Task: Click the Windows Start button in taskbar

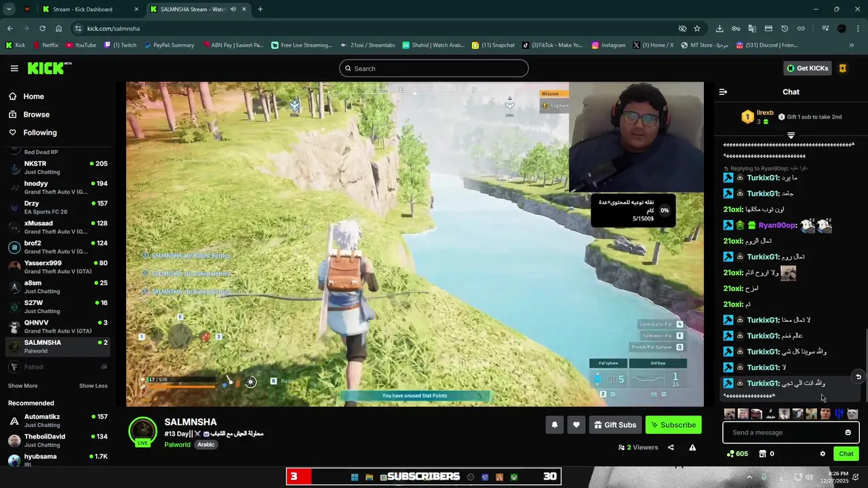Action: pyautogui.click(x=355, y=477)
